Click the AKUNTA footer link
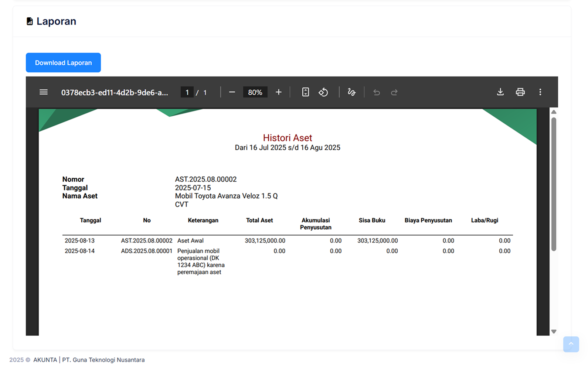This screenshot has width=588, height=370. click(45, 360)
